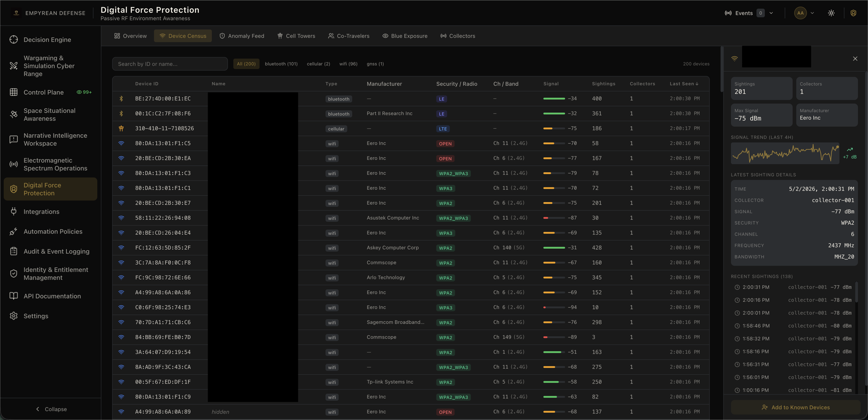Click cellular tower icon for 310-410-11-7108526
The height and width of the screenshot is (420, 868).
point(121,128)
